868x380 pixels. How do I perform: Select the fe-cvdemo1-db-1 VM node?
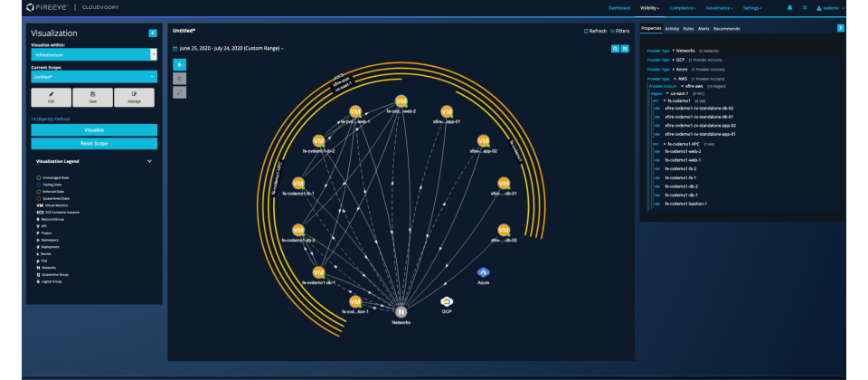coord(318,272)
